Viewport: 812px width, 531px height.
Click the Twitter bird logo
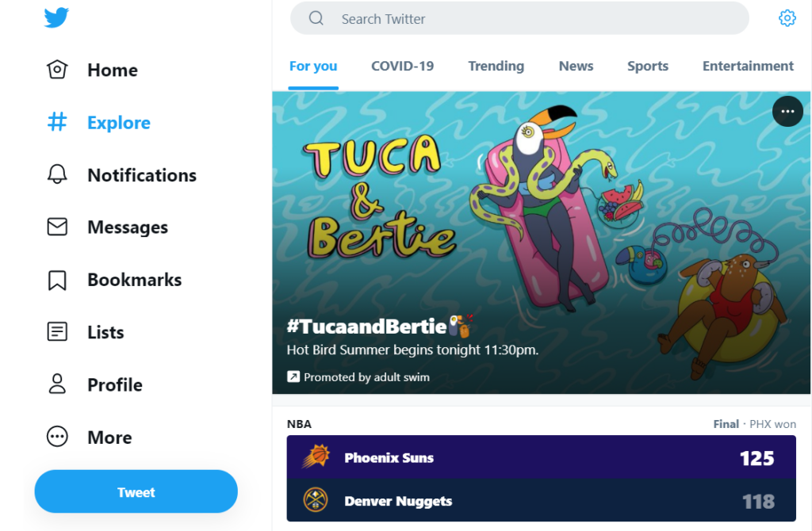click(x=56, y=17)
